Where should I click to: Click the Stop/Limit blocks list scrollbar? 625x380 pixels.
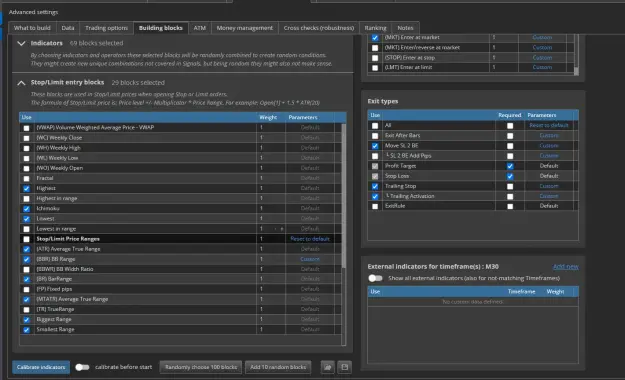coord(344,195)
